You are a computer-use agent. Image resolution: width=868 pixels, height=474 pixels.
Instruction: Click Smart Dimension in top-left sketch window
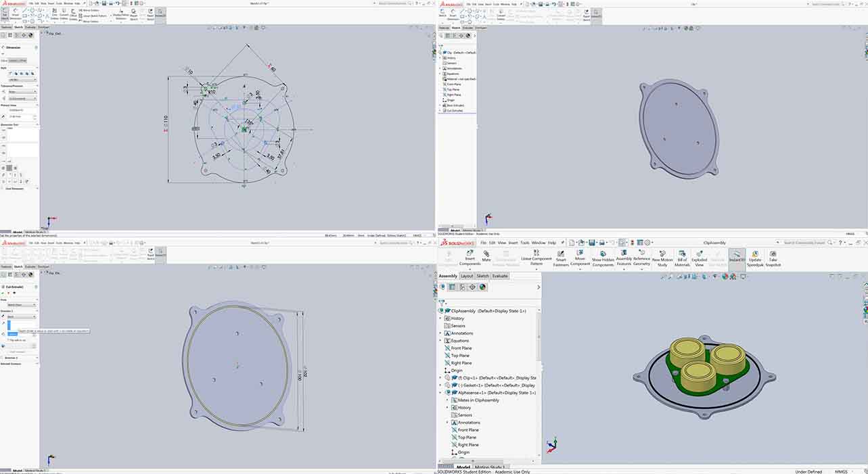point(15,14)
